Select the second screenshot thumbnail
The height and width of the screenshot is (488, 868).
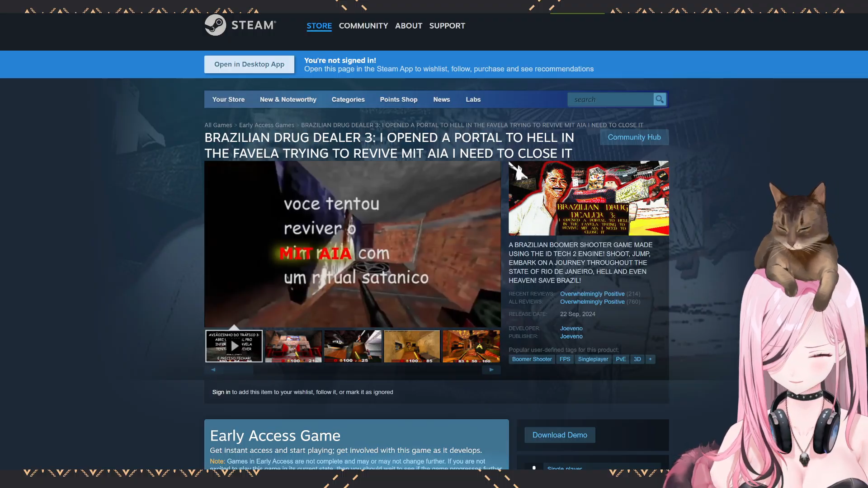click(x=293, y=346)
